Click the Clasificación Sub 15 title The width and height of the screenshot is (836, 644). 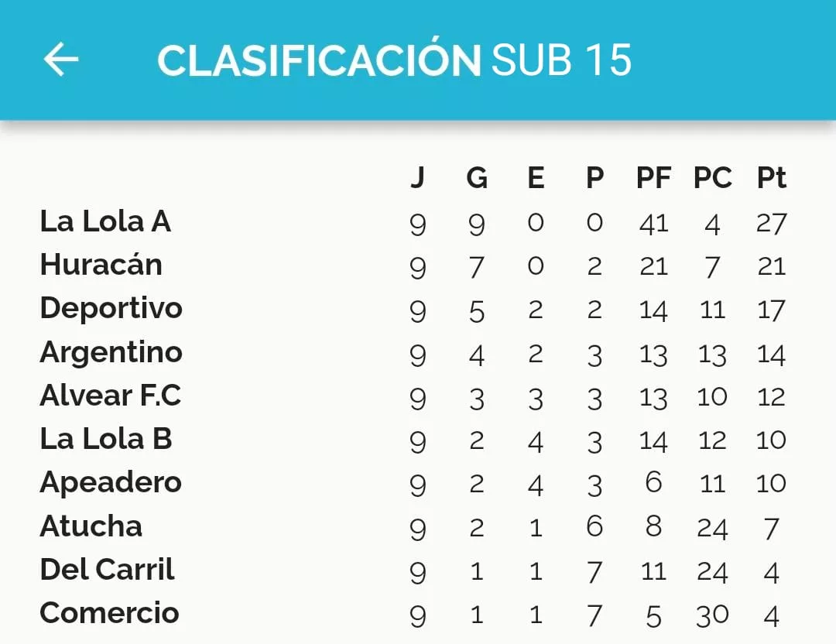click(394, 60)
